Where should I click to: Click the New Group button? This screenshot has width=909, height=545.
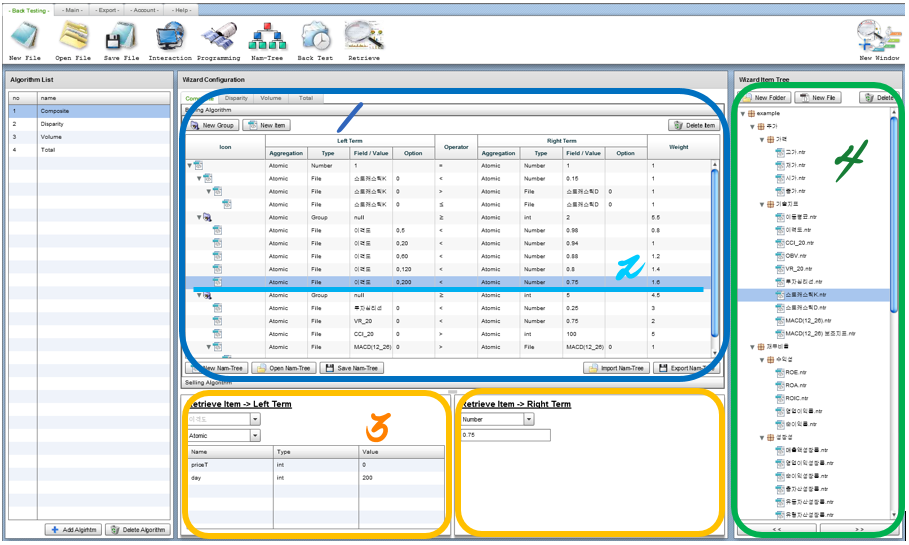[213, 125]
